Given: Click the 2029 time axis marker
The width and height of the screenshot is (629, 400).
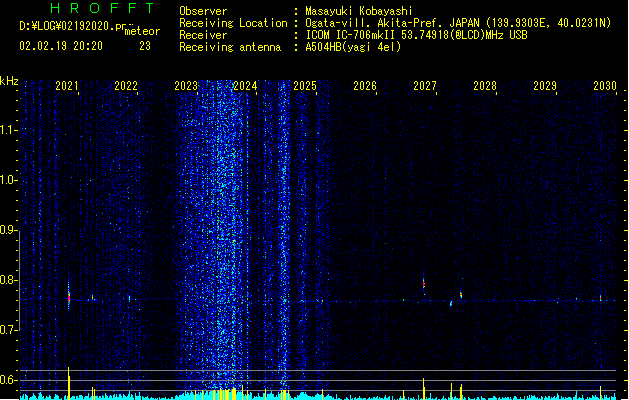Looking at the screenshot, I should [545, 86].
